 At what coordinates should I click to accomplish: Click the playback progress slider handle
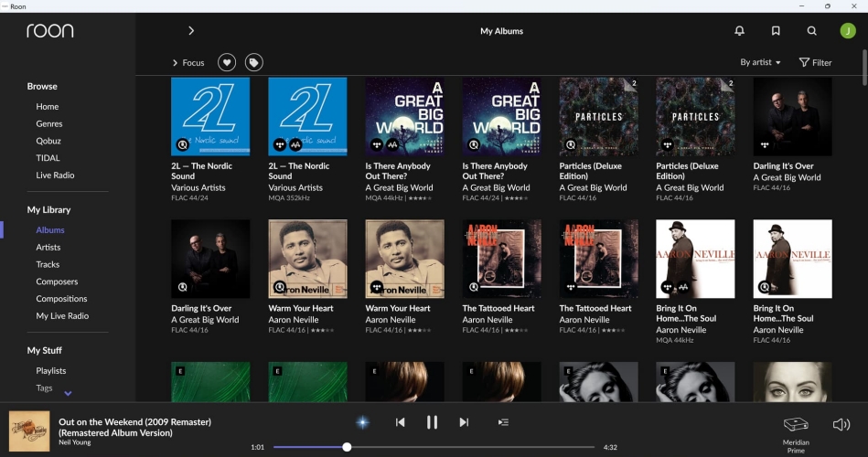[347, 446]
